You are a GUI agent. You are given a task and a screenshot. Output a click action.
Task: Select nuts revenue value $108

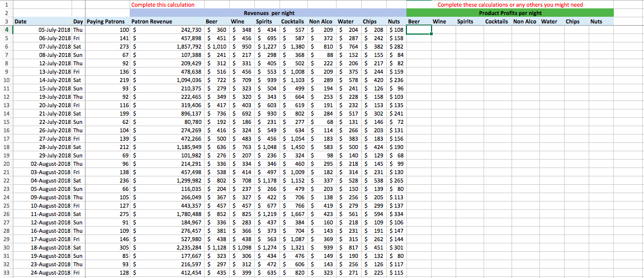coord(396,30)
